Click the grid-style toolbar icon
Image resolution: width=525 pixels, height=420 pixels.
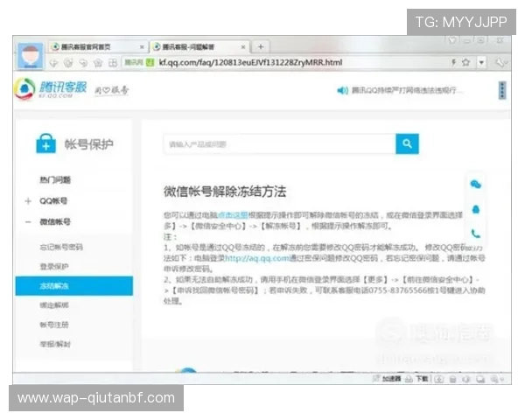point(113,63)
